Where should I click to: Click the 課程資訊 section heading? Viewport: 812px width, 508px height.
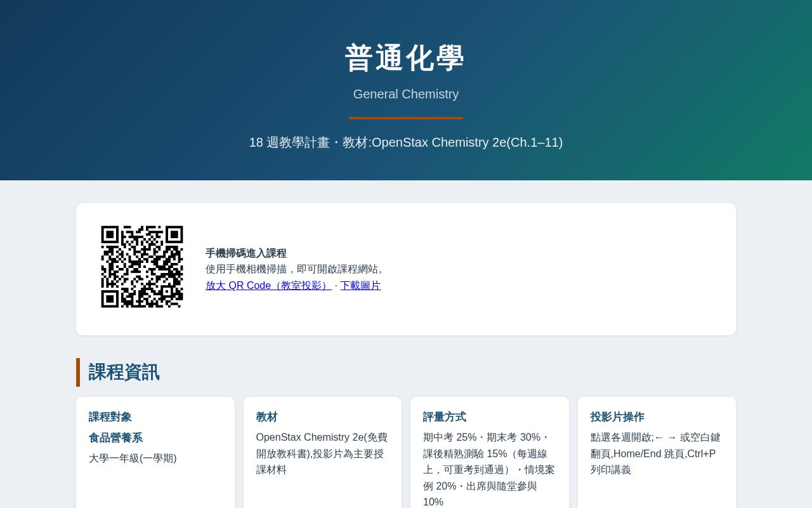[124, 372]
